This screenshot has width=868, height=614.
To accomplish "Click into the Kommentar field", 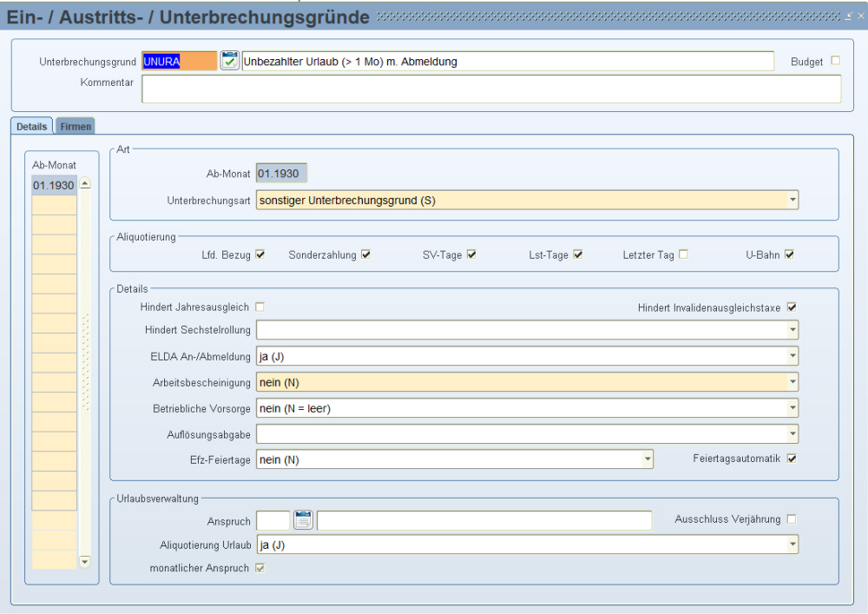I will [x=491, y=89].
